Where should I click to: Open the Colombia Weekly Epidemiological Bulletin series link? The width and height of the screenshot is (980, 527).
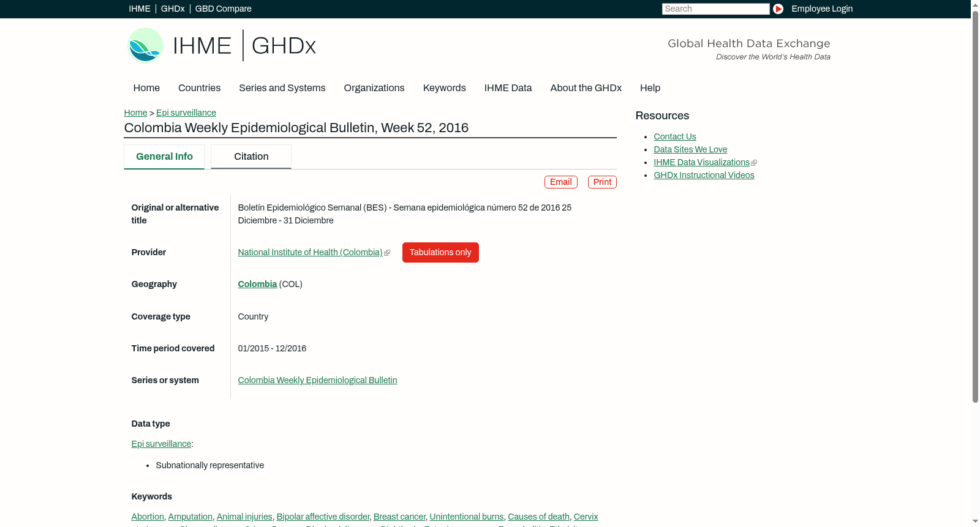pos(317,380)
